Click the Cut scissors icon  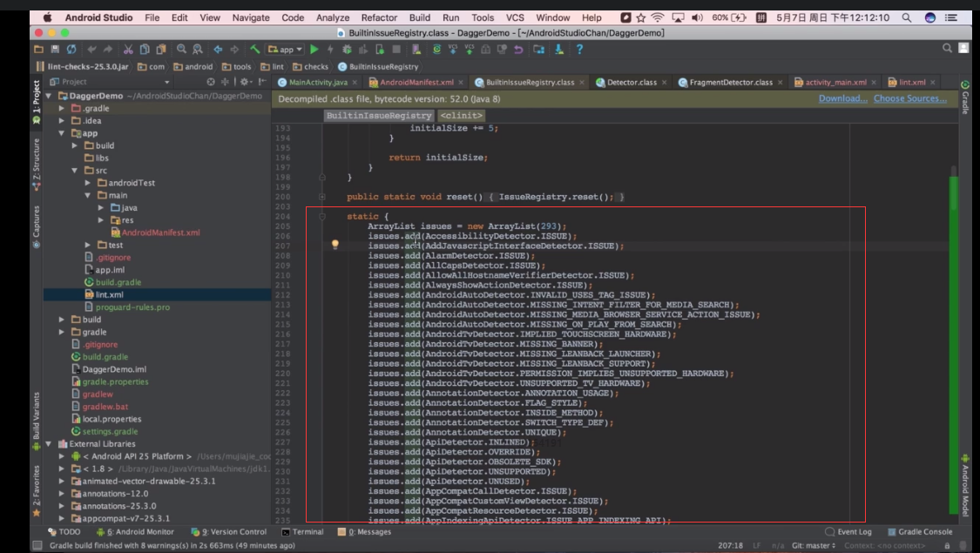[128, 50]
